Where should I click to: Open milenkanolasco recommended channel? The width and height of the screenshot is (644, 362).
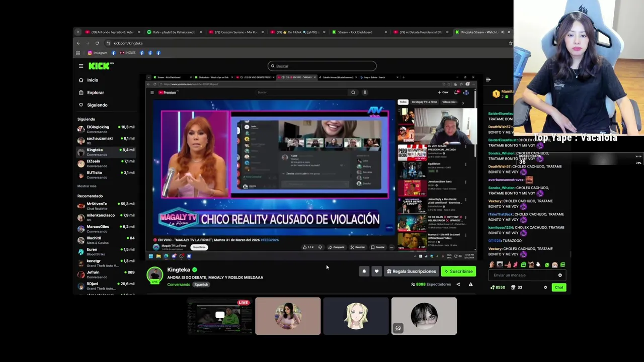coord(106,217)
